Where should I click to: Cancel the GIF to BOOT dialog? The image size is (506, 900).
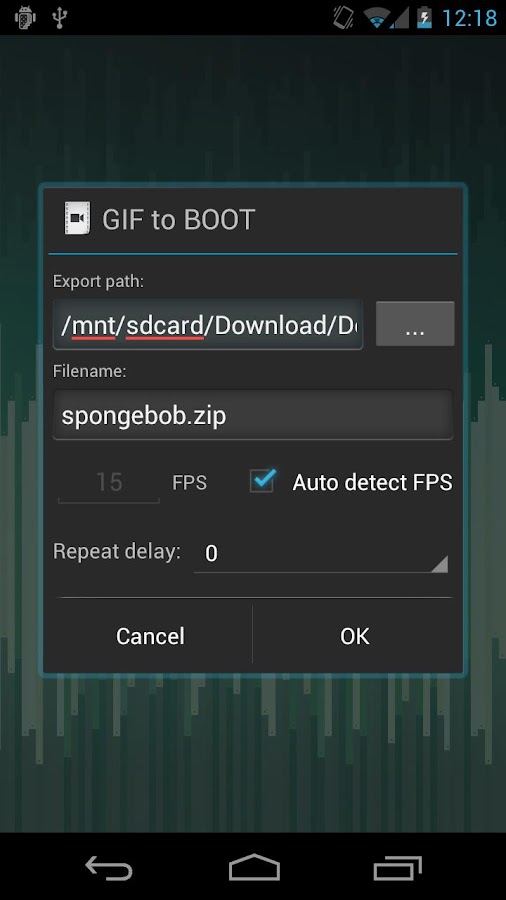click(x=150, y=635)
